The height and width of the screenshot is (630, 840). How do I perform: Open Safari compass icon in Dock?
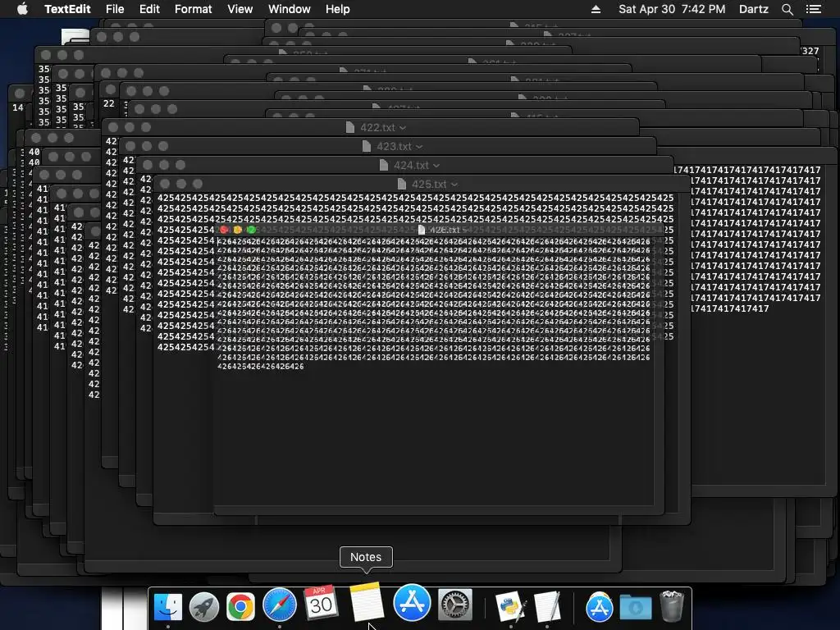pyautogui.click(x=279, y=605)
